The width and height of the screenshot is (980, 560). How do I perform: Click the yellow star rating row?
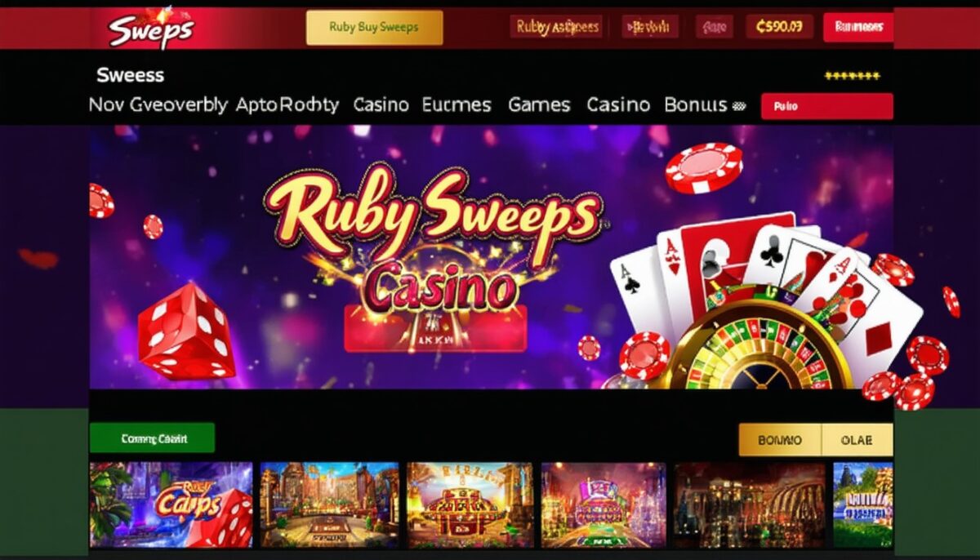[852, 76]
